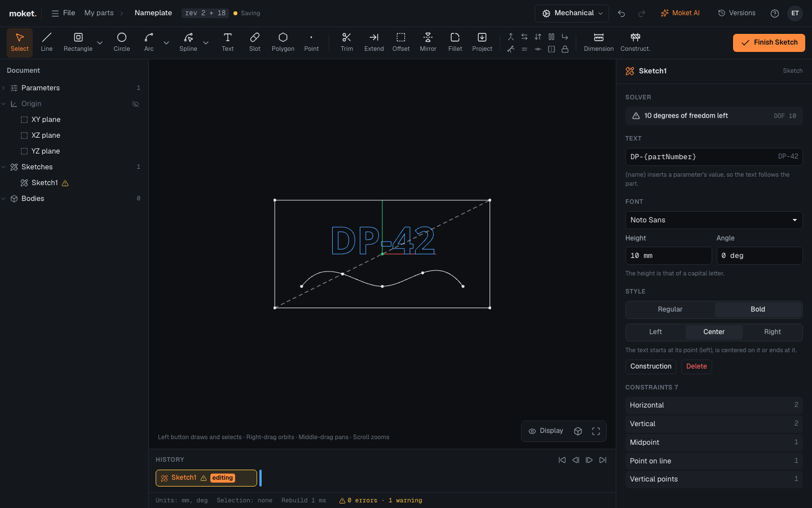This screenshot has width=812, height=508.
Task: Expand the Parameters tree node
Action: tap(4, 88)
